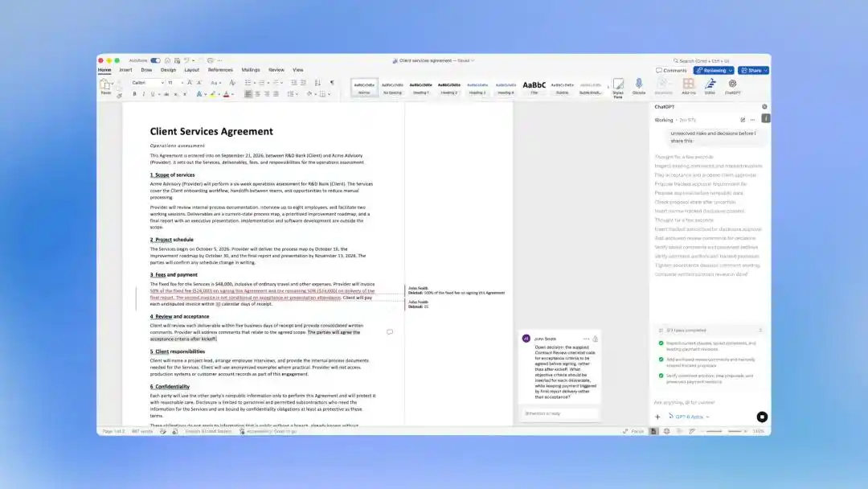Toggle the AutoSave switch

(156, 60)
